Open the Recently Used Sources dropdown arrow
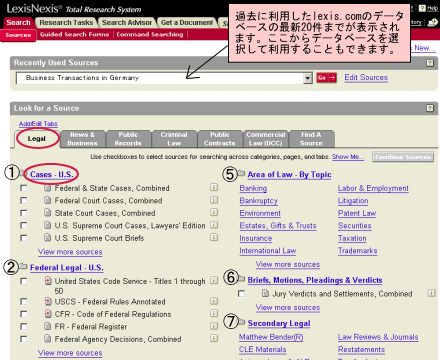 (308, 78)
